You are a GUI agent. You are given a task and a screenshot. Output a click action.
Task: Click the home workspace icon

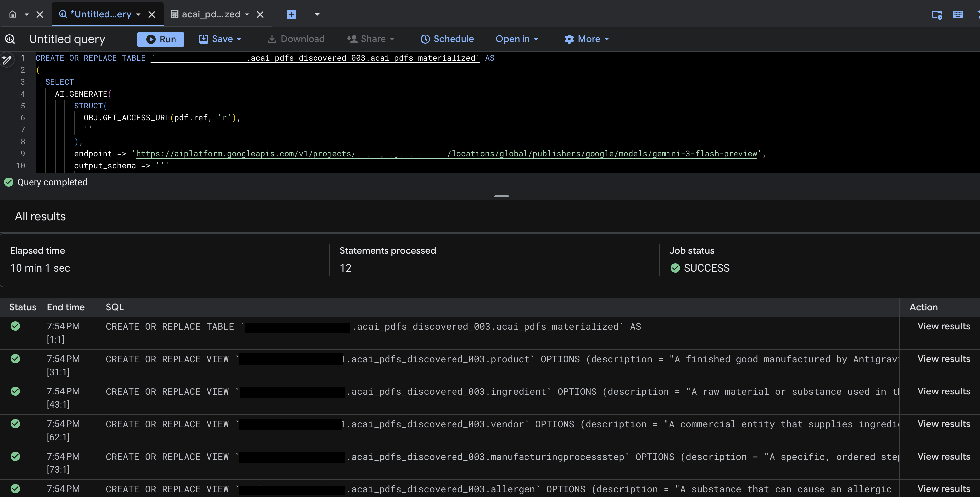tap(13, 14)
